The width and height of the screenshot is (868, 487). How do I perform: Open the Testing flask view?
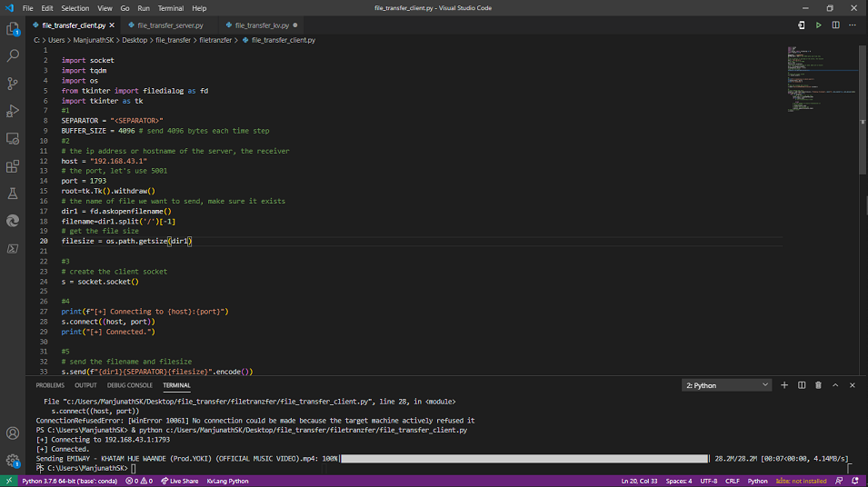[x=12, y=194]
